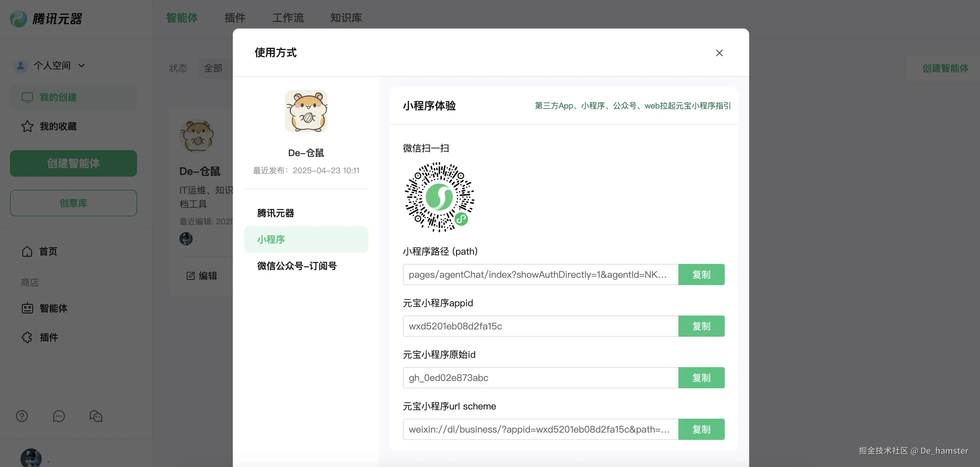Copy the 小程序路径 path value
Viewport: 980px width, 467px height.
(x=701, y=275)
